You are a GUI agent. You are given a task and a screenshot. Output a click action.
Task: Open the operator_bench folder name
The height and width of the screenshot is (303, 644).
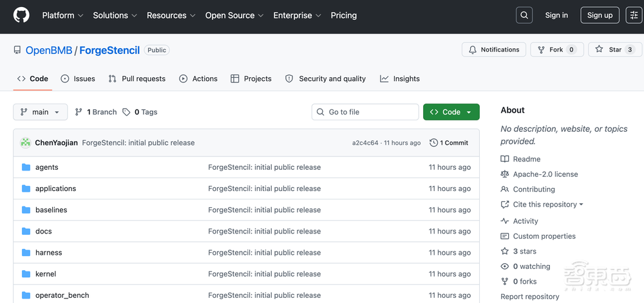point(62,295)
